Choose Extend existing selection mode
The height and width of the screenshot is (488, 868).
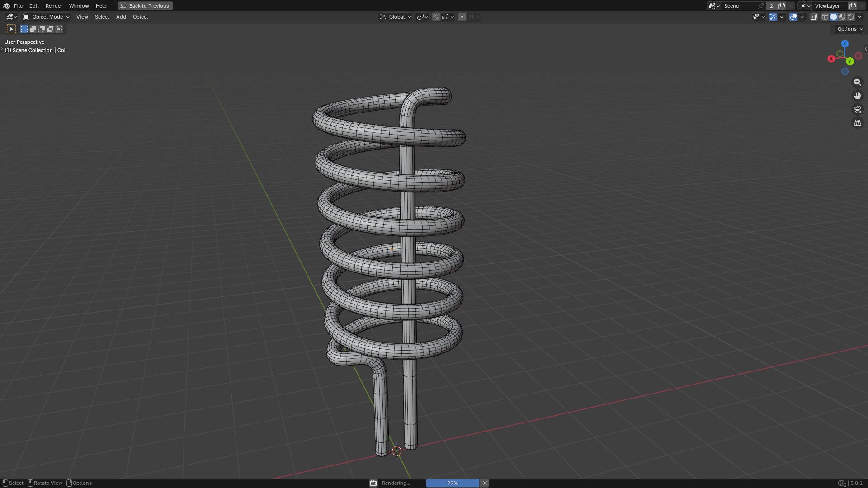pyautogui.click(x=33, y=29)
